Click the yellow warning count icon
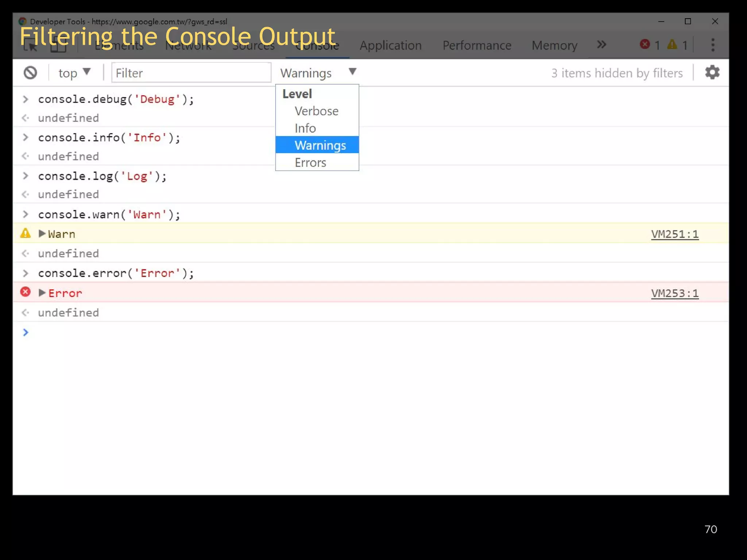This screenshot has height=560, width=747. click(x=672, y=44)
